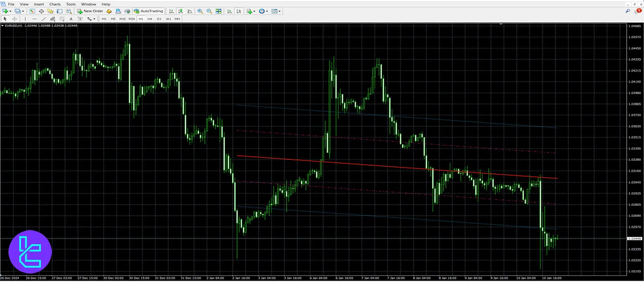Draw a trendline with the trendline tool

[43, 19]
